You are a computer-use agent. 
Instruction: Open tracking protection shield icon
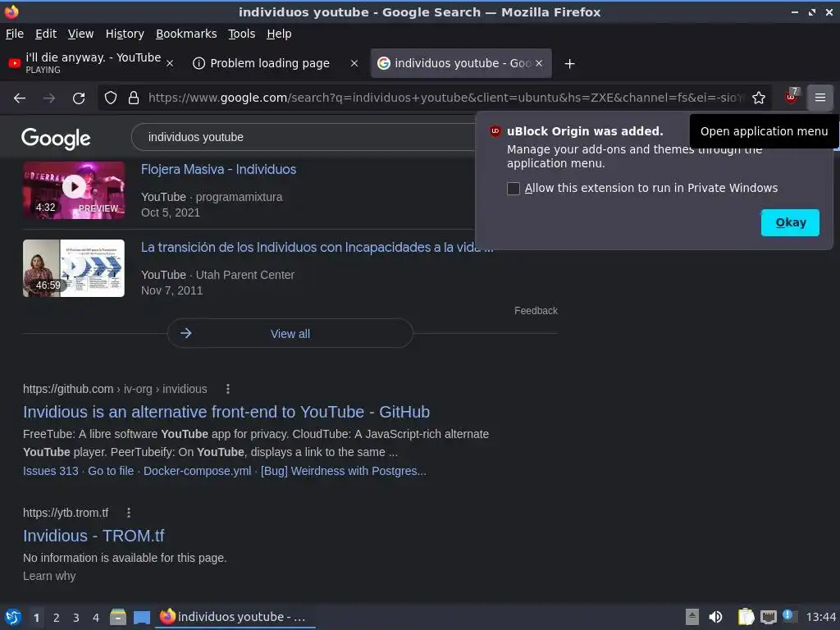[111, 98]
